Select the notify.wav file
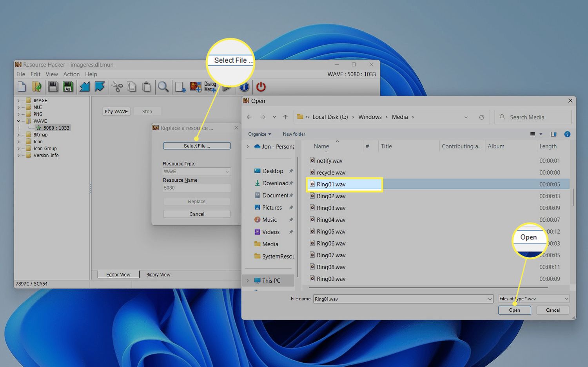Image resolution: width=588 pixels, height=367 pixels. coord(330,161)
